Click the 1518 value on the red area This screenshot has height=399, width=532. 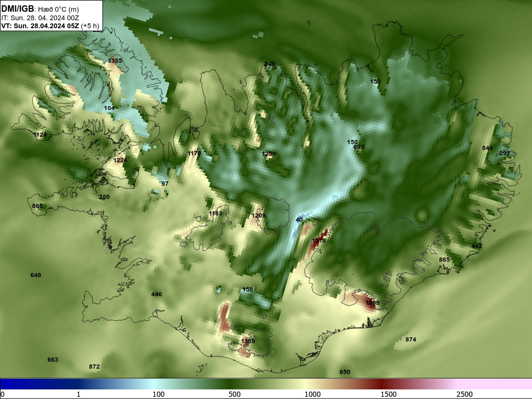[x=319, y=240]
